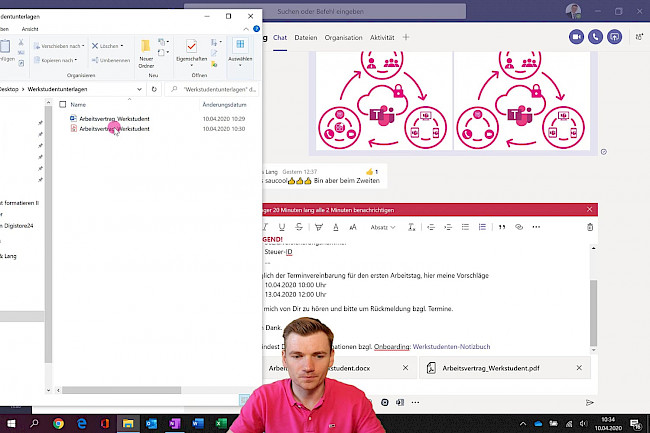Open Explorer help with the question mark

256,29
